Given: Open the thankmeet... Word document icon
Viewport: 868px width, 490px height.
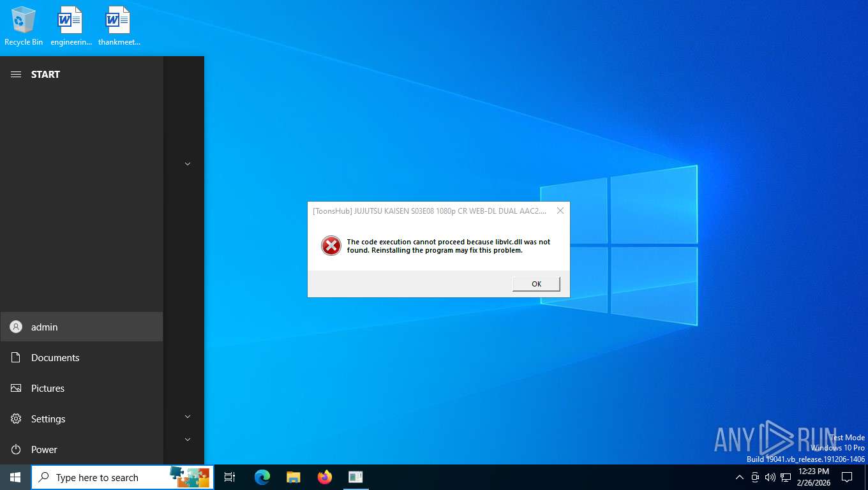Looking at the screenshot, I should pyautogui.click(x=119, y=26).
